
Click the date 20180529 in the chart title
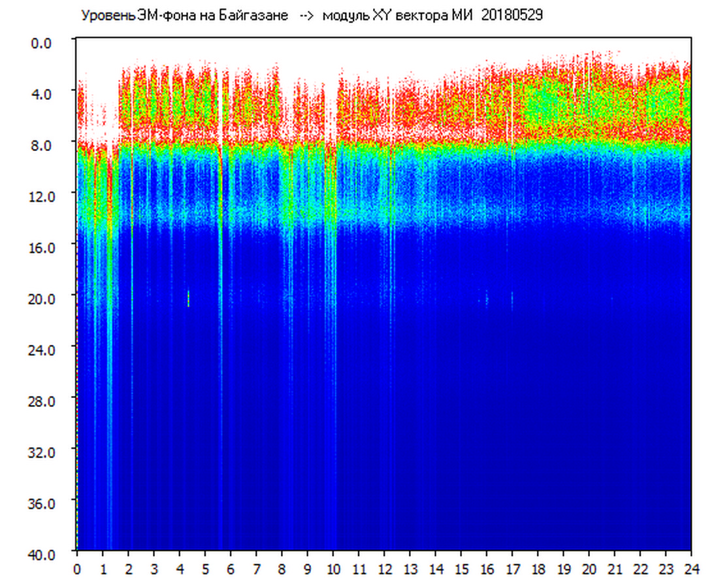point(512,16)
